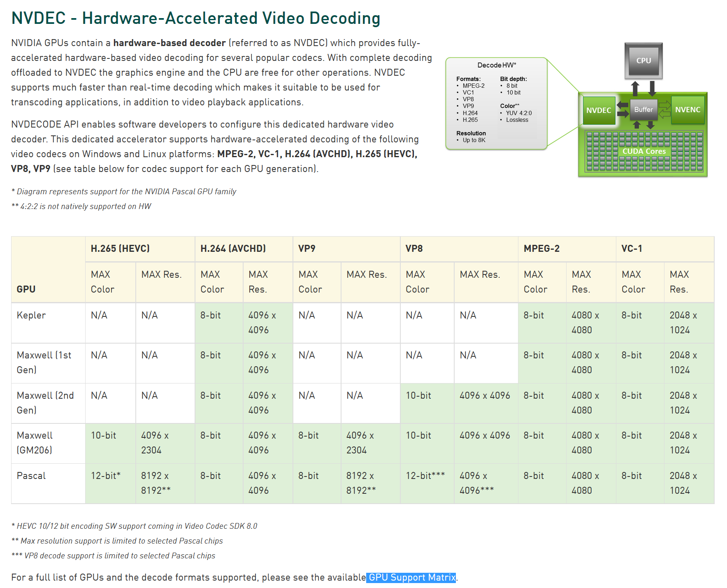Click Maxwell 2nd Gen's 10-bit VP8 cell
727x588 pixels.
(427, 403)
